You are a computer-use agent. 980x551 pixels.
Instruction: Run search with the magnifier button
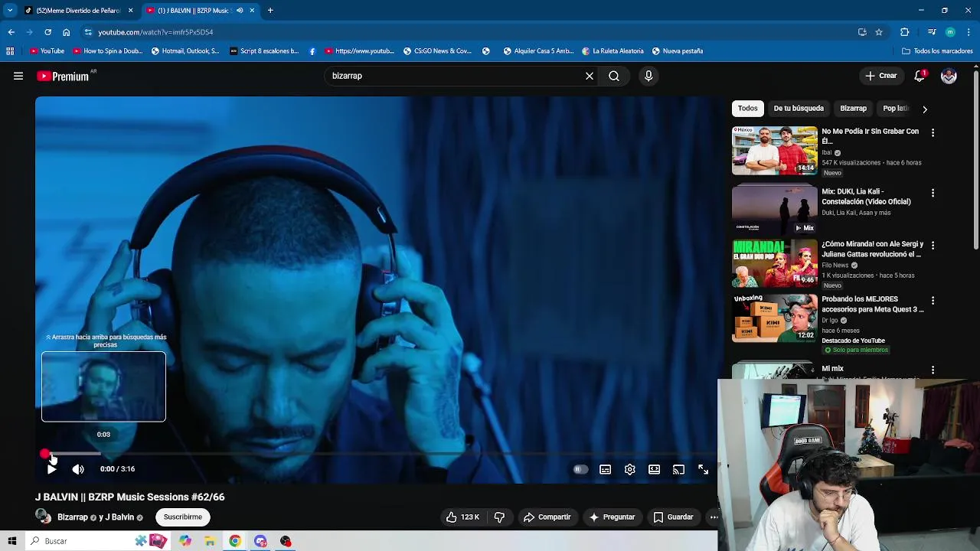coord(614,76)
